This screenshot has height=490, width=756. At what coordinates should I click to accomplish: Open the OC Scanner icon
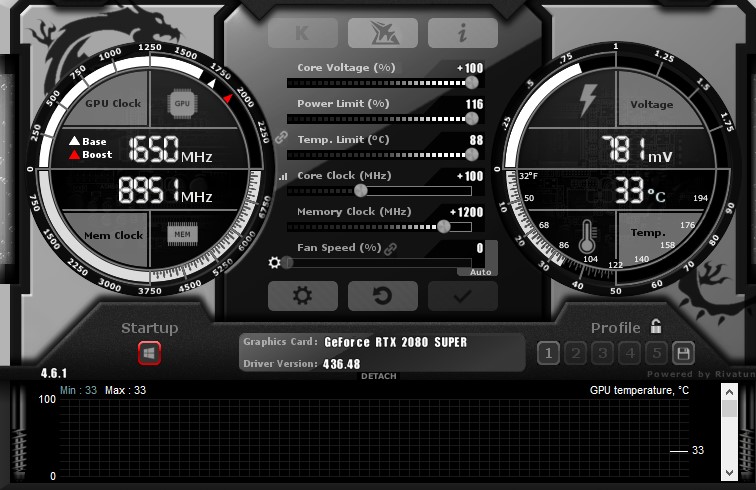tap(382, 33)
